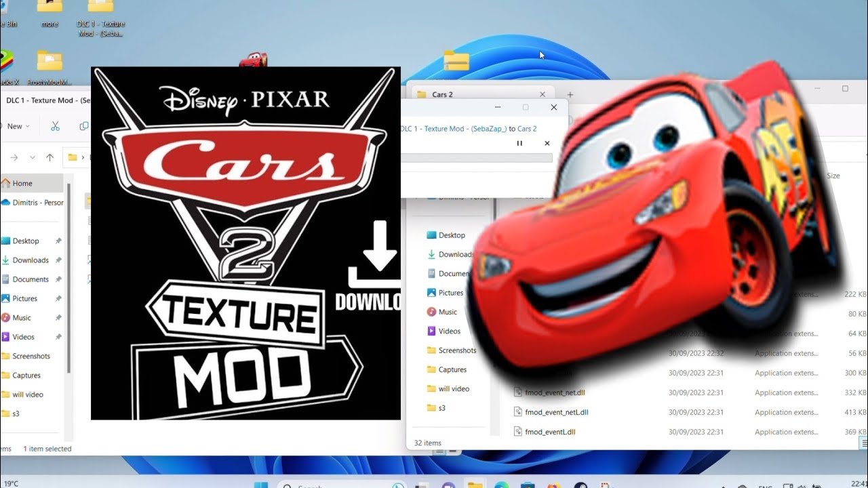
Task: Click the '1 item selected' status text
Action: 47,449
